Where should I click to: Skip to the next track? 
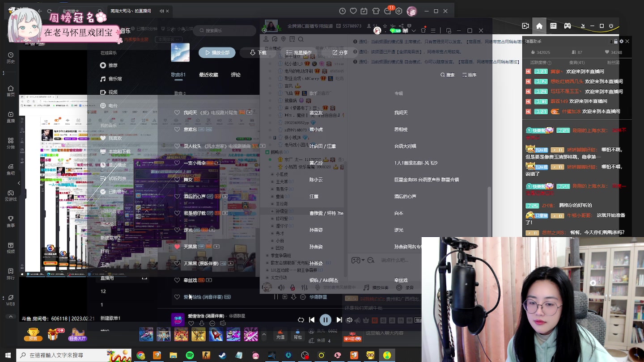(x=339, y=320)
